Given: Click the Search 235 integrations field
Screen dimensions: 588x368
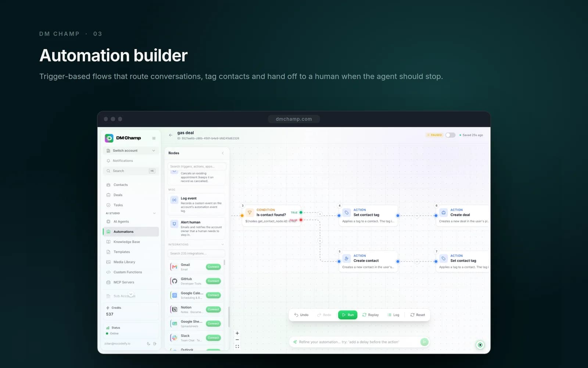Looking at the screenshot, I should pos(196,254).
